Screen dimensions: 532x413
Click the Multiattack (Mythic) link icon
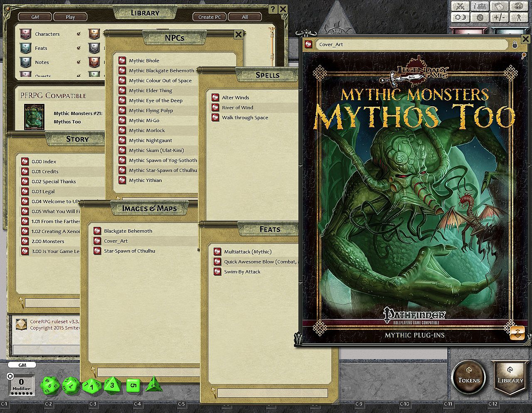(217, 252)
